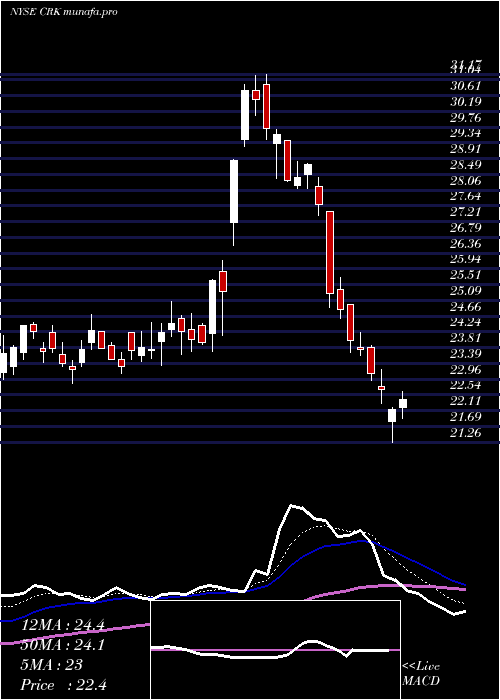This screenshot has width=500, height=700.
Task: Click the Price : 22.4 readout
Action: tap(64, 684)
